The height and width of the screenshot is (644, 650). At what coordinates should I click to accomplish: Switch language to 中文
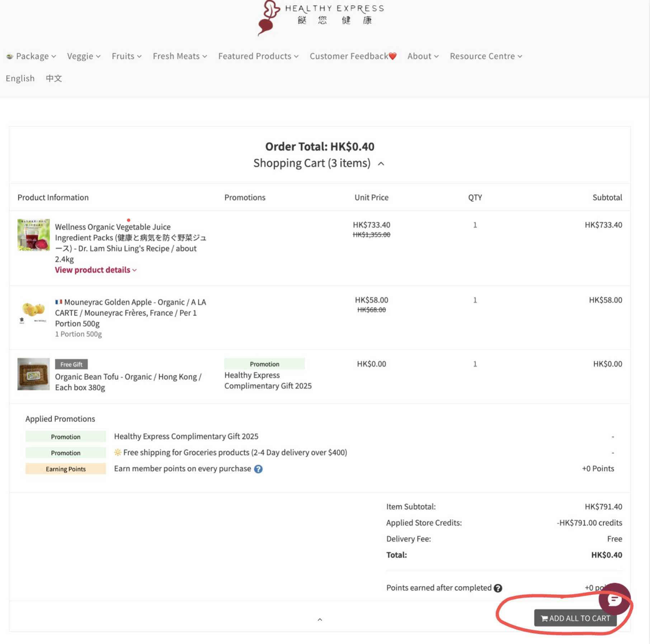[x=53, y=78]
